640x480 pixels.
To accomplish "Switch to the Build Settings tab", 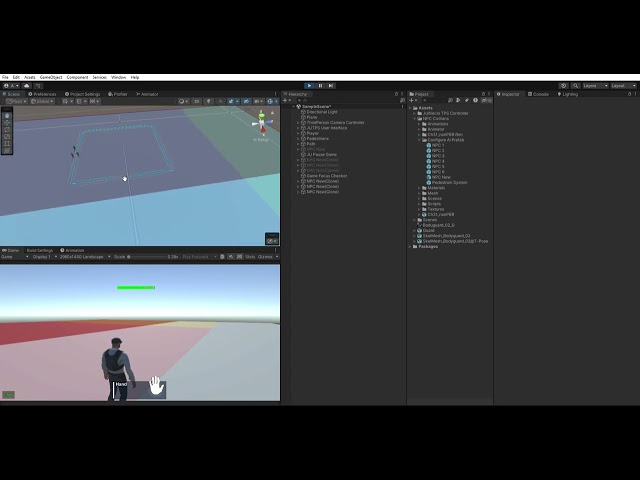I will point(40,251).
